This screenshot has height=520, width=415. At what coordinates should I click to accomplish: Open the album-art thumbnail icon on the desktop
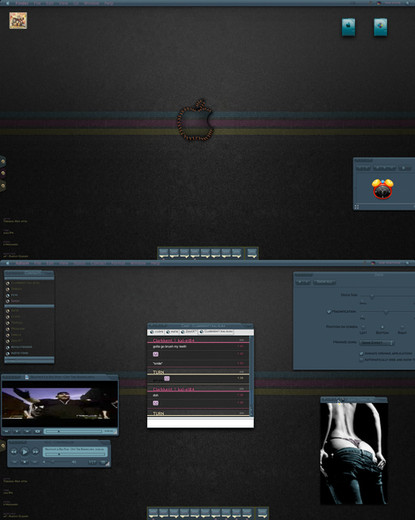point(18,21)
